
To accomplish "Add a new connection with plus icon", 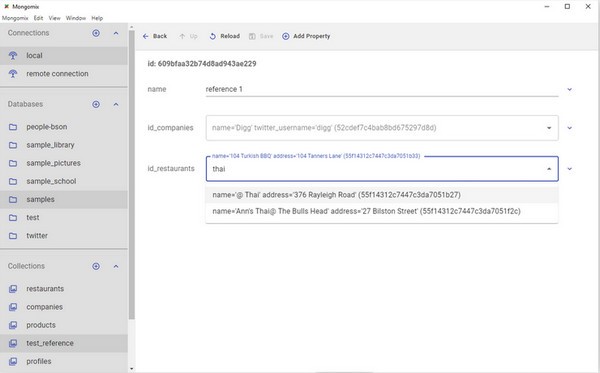I will pos(96,33).
